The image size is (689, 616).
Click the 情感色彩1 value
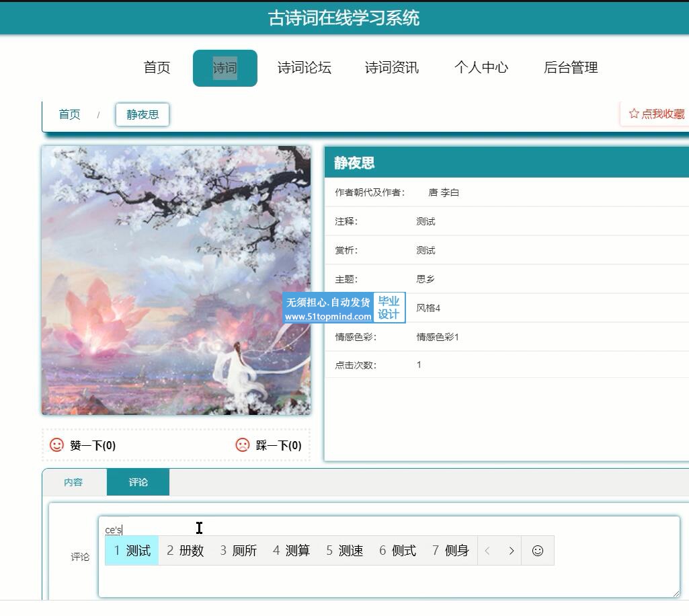[x=437, y=337]
